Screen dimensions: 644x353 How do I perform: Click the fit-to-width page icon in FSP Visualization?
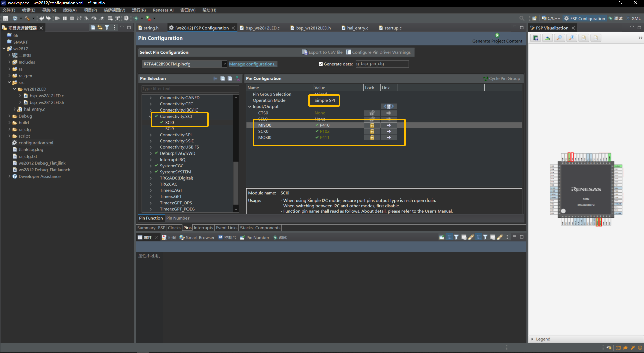pyautogui.click(x=596, y=38)
